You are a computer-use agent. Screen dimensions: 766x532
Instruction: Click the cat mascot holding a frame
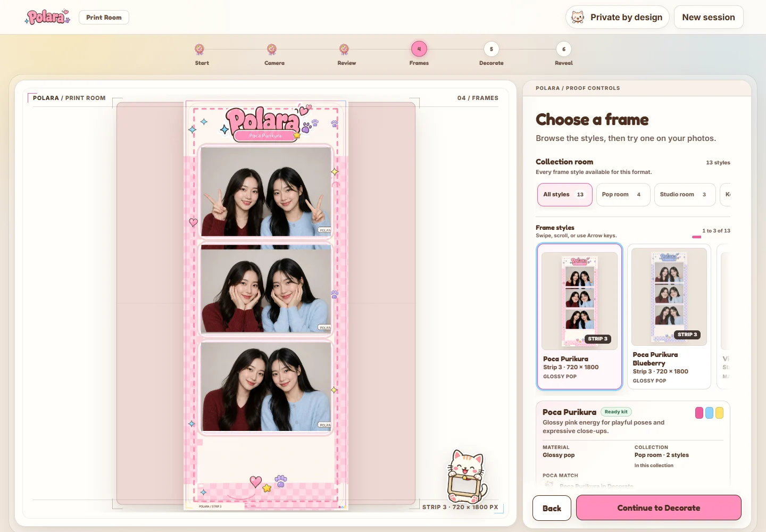[467, 476]
